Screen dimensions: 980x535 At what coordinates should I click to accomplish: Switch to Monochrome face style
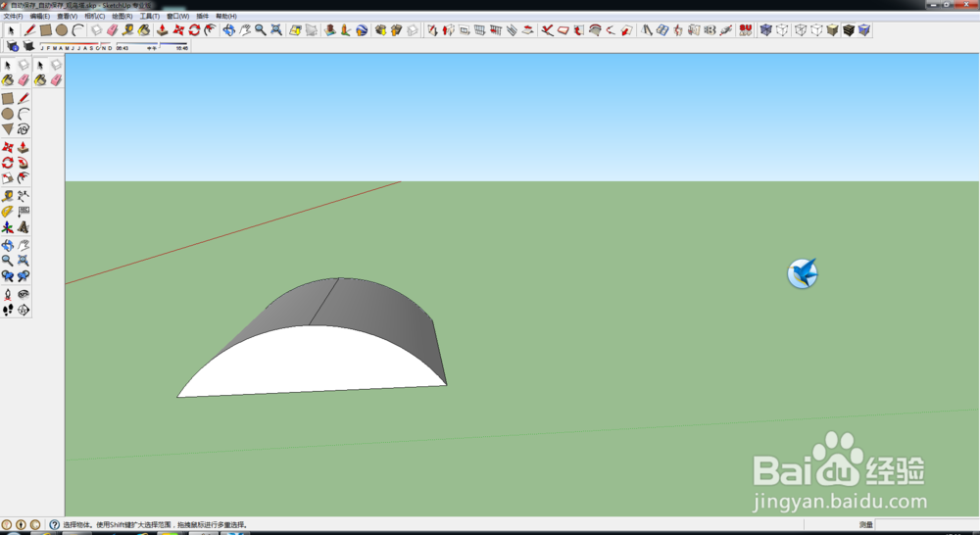(x=863, y=30)
